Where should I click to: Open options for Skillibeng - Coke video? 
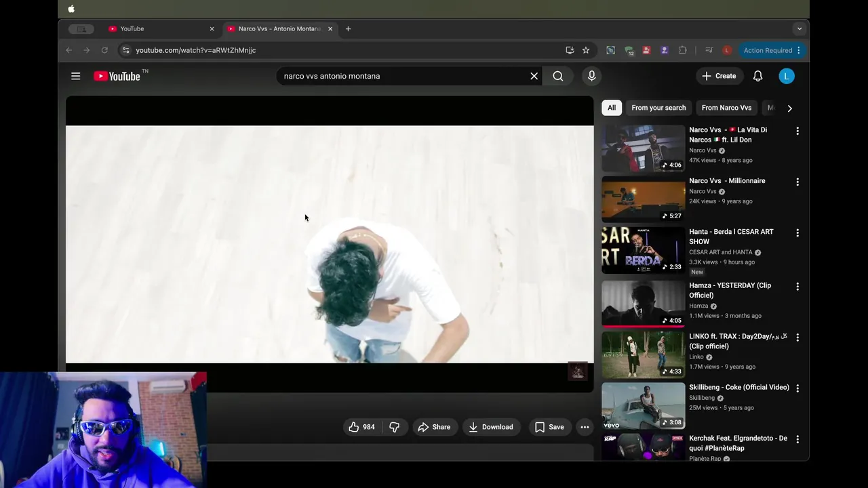point(797,388)
